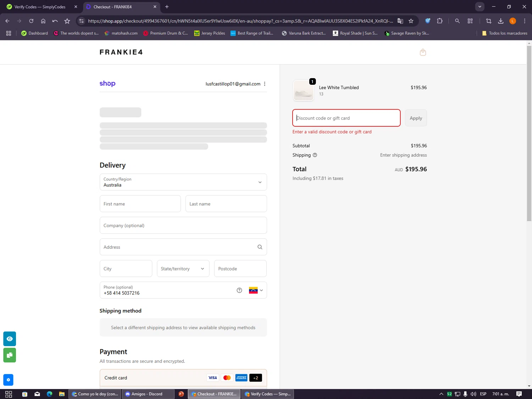
Task: Expand the Country/Region dropdown
Action: coord(183,182)
